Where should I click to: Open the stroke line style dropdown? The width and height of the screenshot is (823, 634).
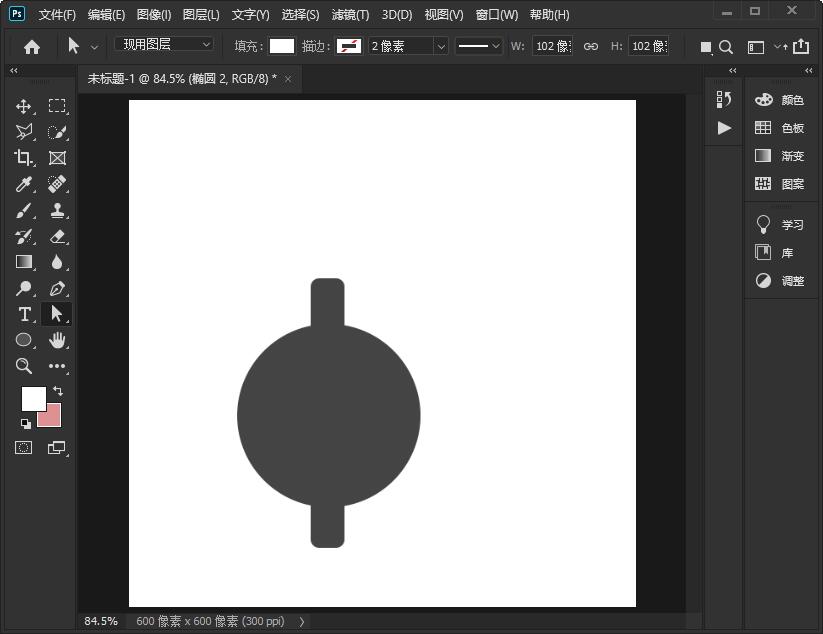coord(479,46)
